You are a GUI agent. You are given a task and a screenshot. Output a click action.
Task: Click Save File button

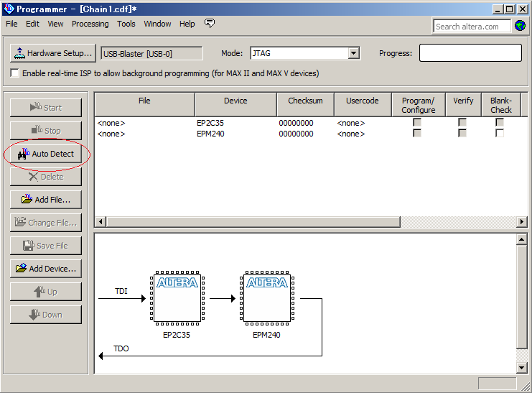pyautogui.click(x=46, y=246)
